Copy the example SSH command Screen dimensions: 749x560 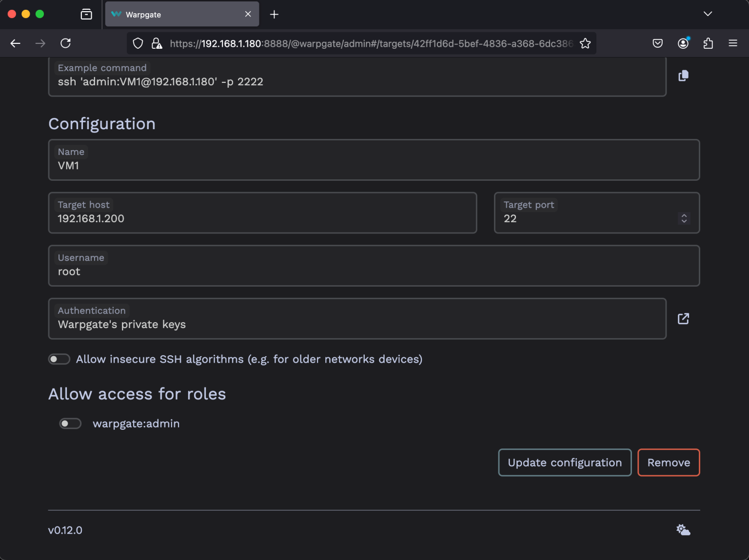[x=683, y=76]
